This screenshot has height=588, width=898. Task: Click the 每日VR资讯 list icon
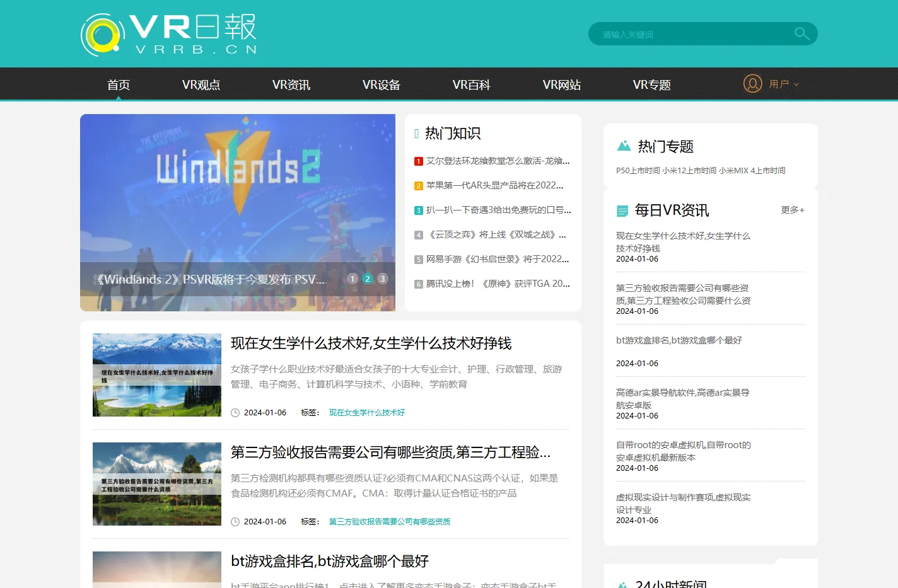click(x=622, y=211)
